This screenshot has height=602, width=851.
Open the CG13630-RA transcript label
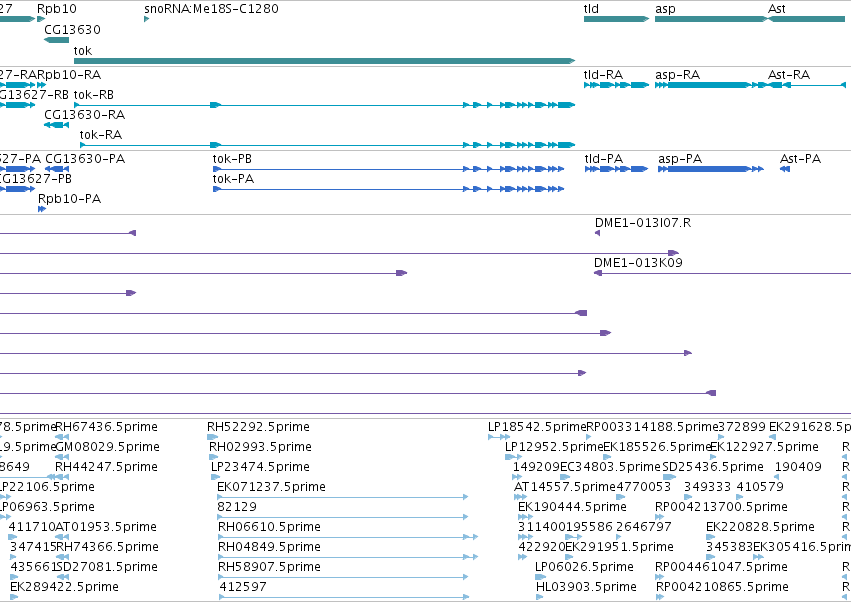85,115
